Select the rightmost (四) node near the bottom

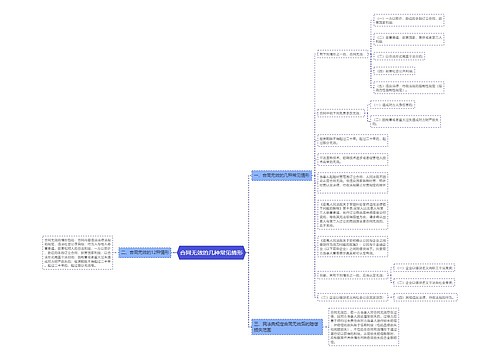[425, 297]
